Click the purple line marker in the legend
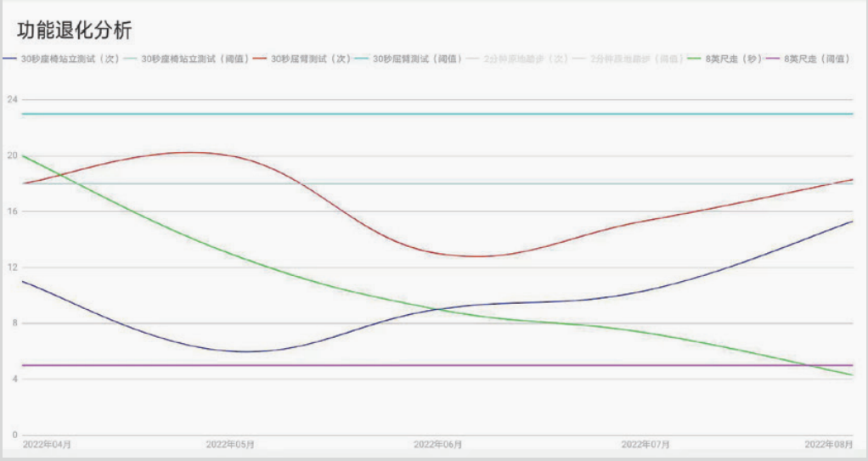Screen dimensions: 868x461 pos(774,59)
